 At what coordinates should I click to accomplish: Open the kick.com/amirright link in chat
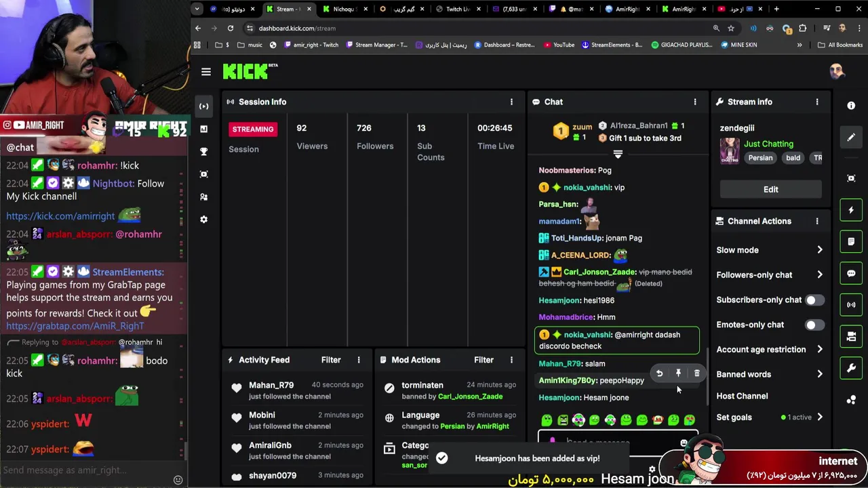(61, 216)
